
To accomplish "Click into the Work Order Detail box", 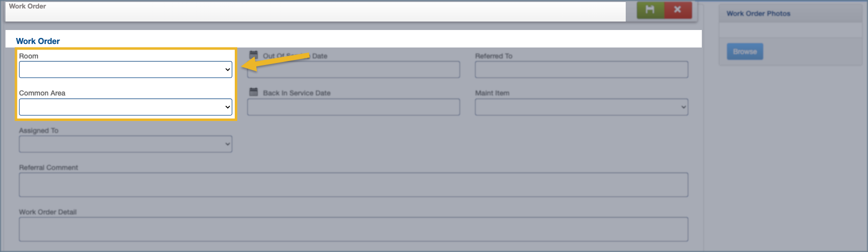I will click(x=353, y=229).
